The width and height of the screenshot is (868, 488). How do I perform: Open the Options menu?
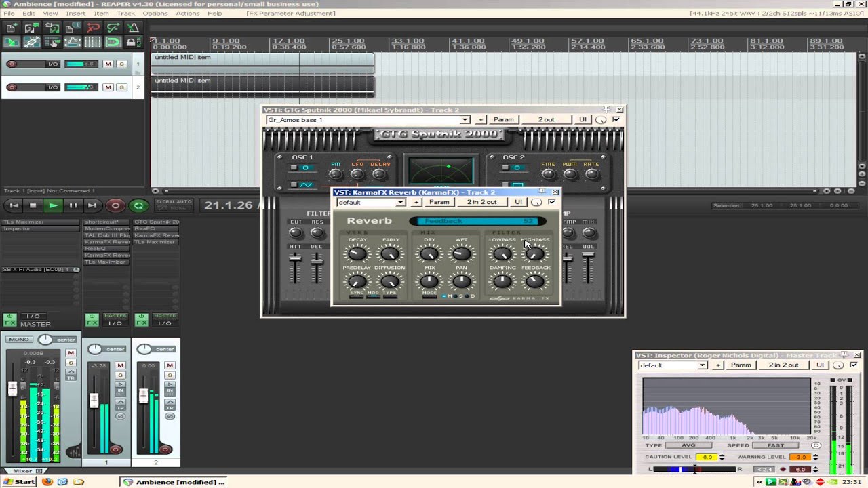tap(155, 13)
